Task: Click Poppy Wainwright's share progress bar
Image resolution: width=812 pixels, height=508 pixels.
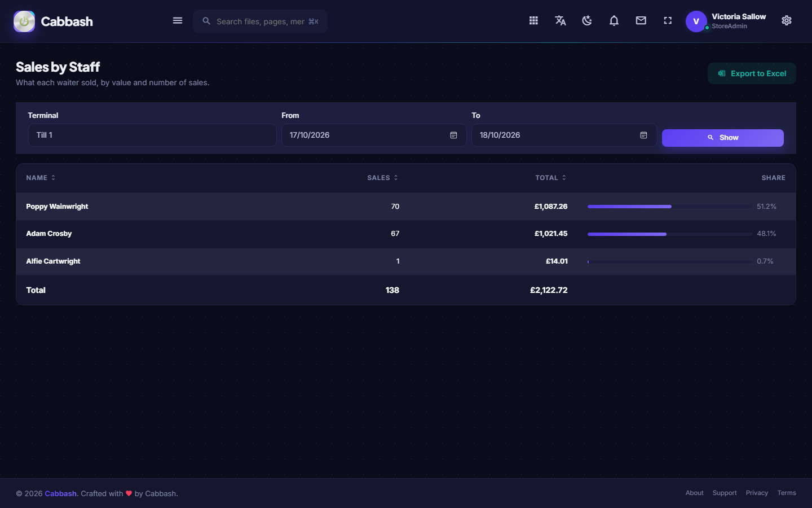Action: point(669,207)
